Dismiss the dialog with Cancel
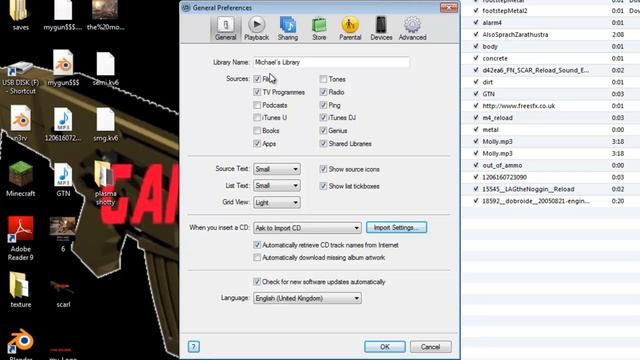Viewport: 640px width, 360px height. point(431,347)
